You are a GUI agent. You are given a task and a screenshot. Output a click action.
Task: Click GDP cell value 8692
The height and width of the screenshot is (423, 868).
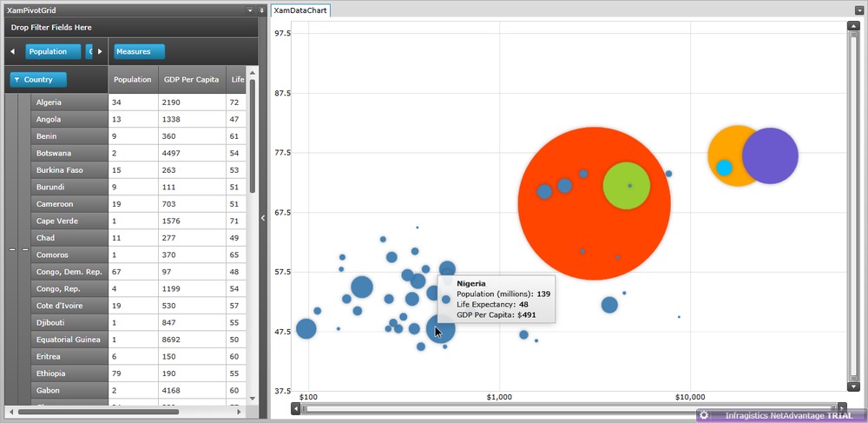192,340
